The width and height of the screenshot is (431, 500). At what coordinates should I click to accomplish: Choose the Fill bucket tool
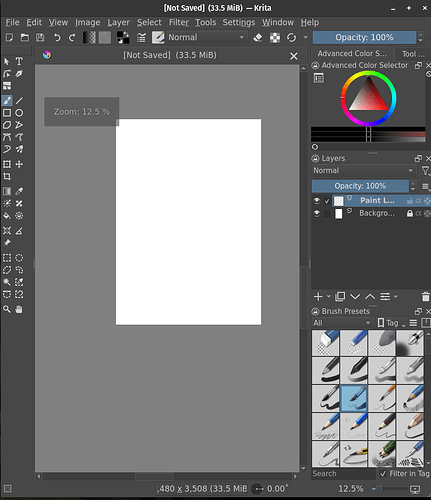click(x=7, y=216)
